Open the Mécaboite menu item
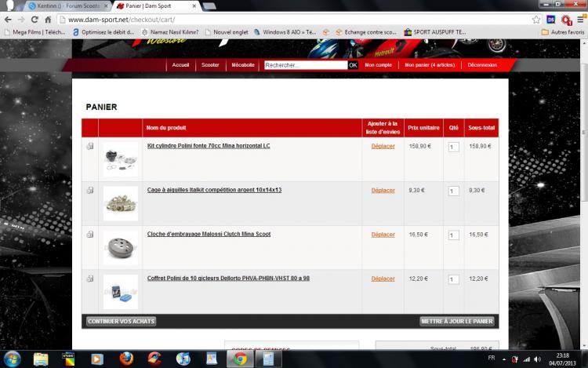 tap(242, 65)
